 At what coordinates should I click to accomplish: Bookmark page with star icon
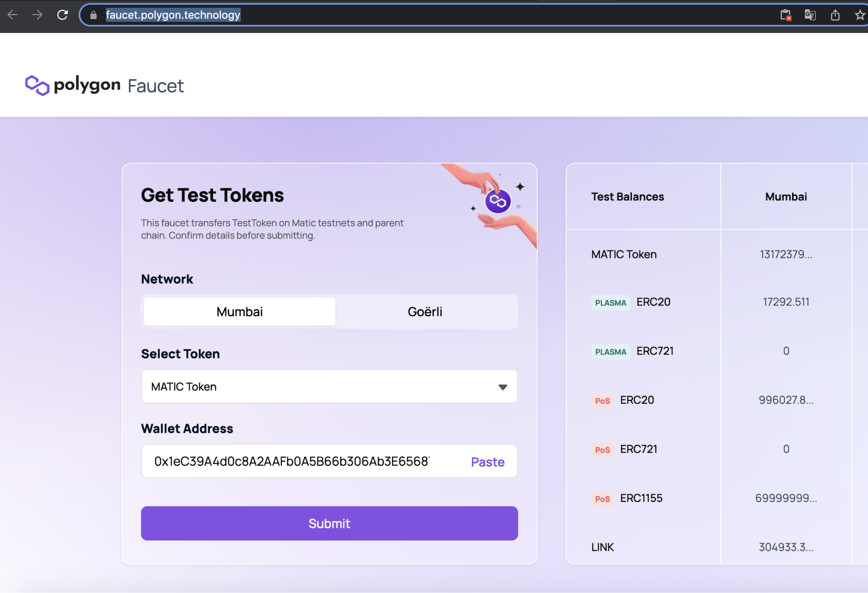click(859, 15)
